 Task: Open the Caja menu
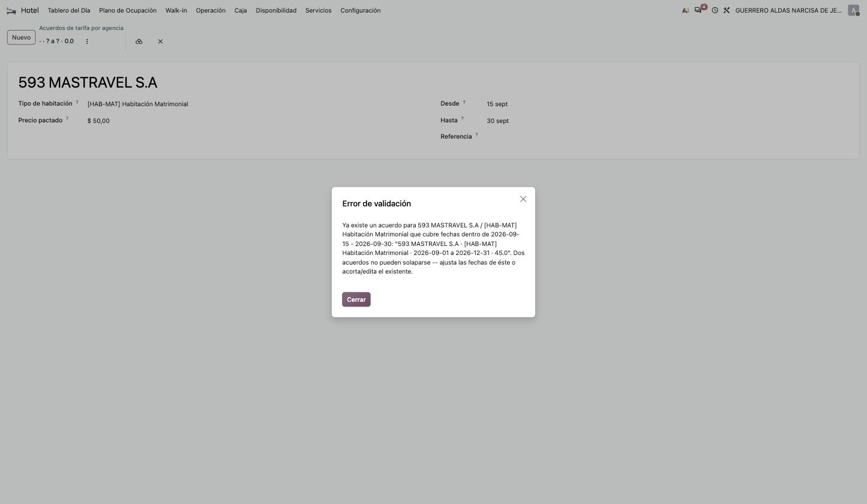(x=241, y=10)
